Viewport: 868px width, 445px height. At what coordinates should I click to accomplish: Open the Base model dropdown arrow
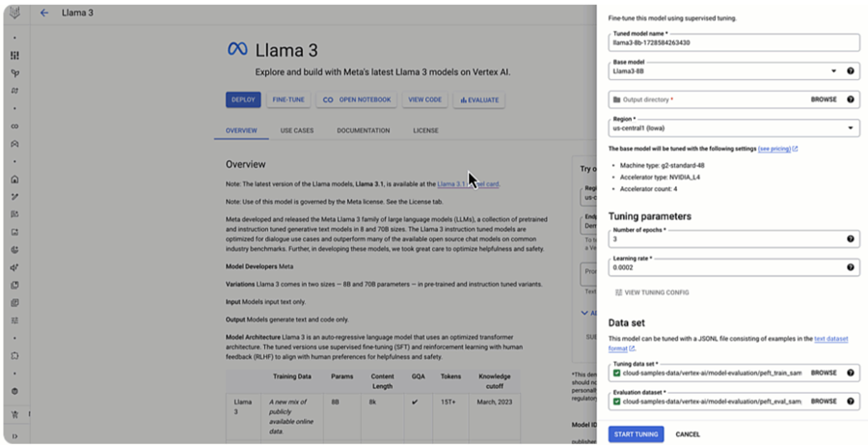click(x=833, y=70)
